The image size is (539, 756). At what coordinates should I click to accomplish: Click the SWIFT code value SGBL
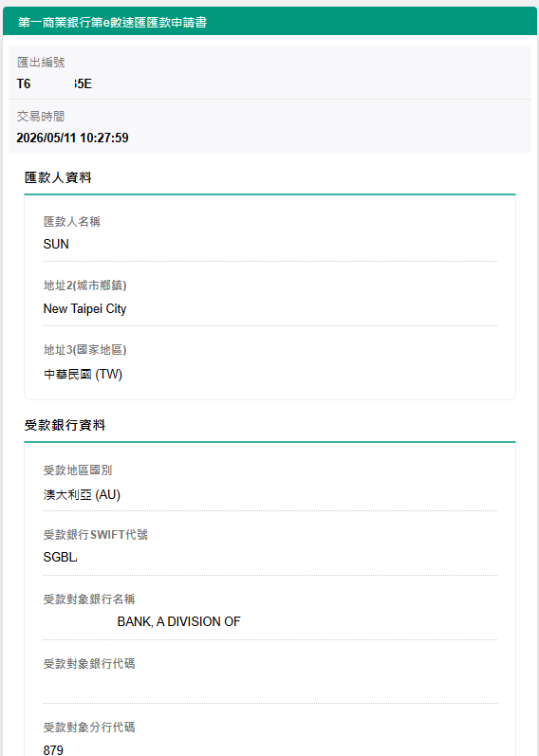[60, 558]
